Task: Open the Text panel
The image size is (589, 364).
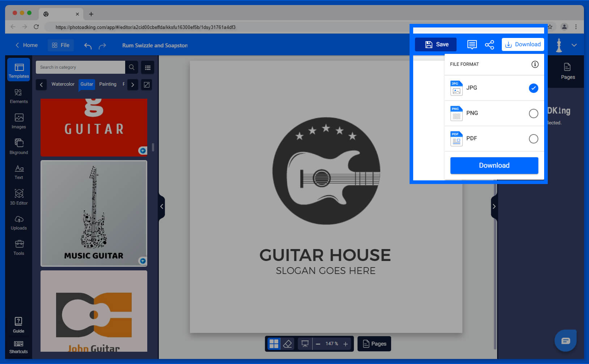Action: pyautogui.click(x=18, y=171)
